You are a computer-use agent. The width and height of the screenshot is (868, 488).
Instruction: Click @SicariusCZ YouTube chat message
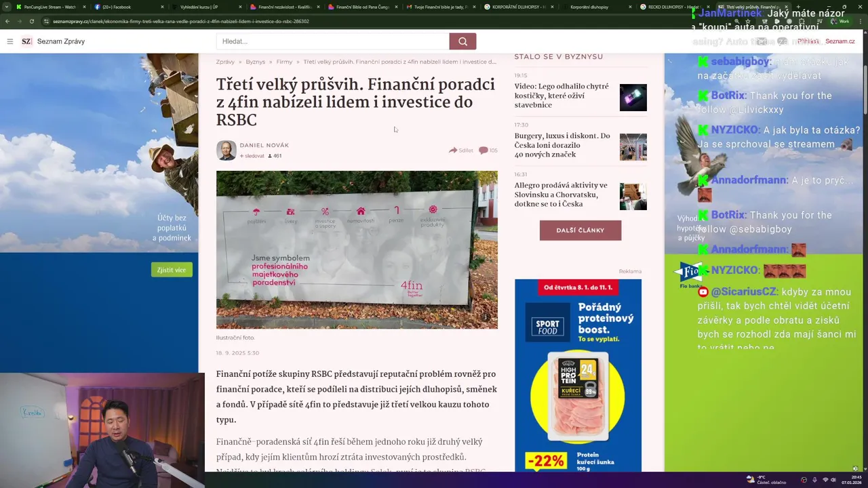(777, 320)
